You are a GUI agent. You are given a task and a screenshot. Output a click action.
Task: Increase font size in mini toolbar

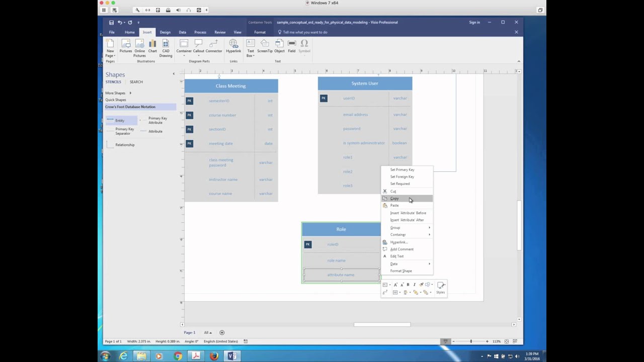[395, 285]
